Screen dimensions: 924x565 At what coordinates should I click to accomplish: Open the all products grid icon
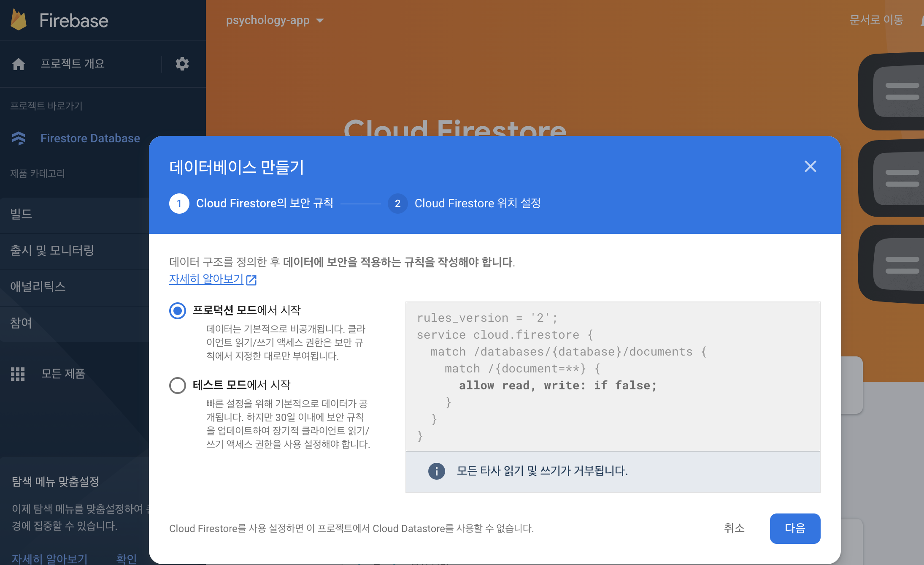pos(18,374)
